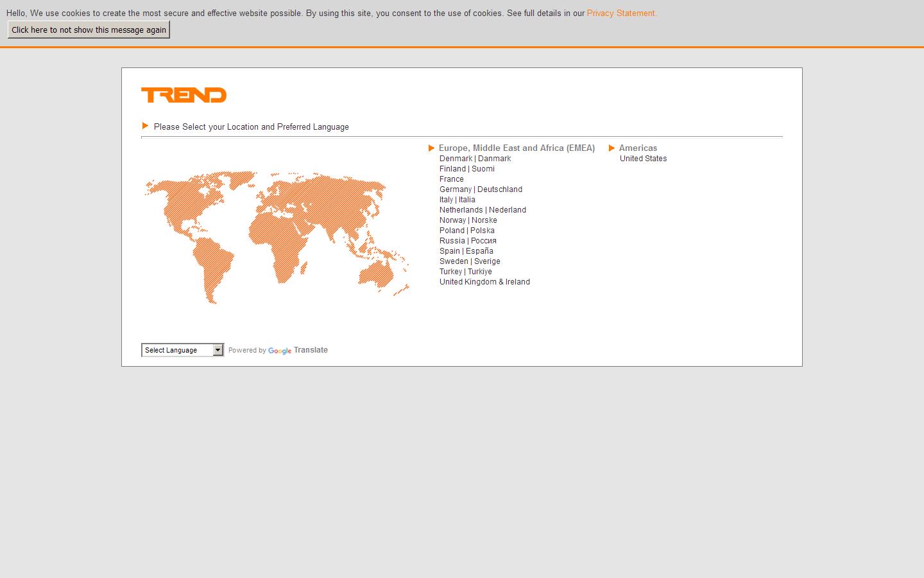Select the Europe, Middle East and Africa heading

click(517, 148)
